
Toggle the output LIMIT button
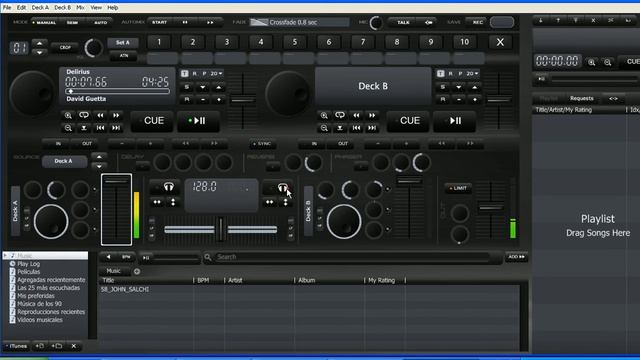(458, 188)
